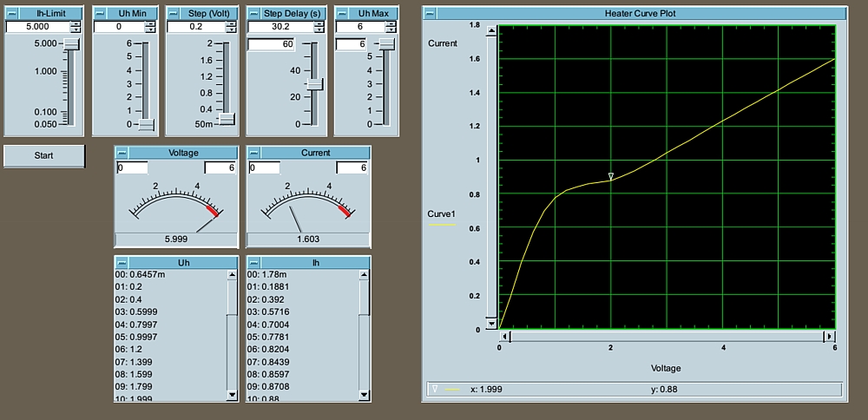Click the Heater Curve Plot window menu icon
Viewport: 868px width, 420px height.
pyautogui.click(x=431, y=13)
